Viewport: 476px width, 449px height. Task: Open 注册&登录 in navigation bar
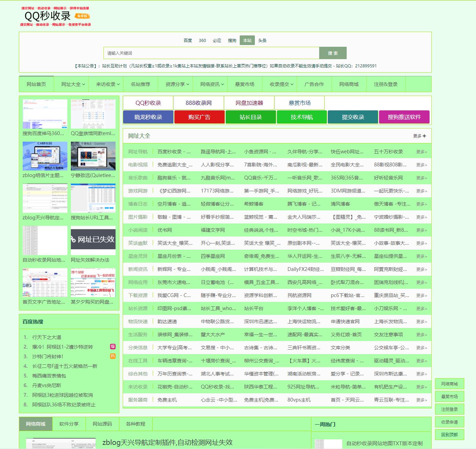[386, 84]
